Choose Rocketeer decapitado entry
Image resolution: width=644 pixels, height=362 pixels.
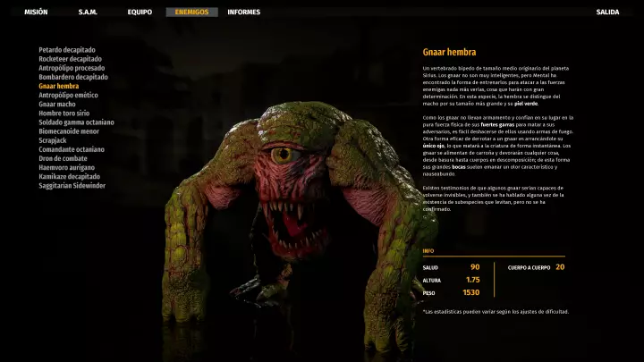pyautogui.click(x=71, y=59)
